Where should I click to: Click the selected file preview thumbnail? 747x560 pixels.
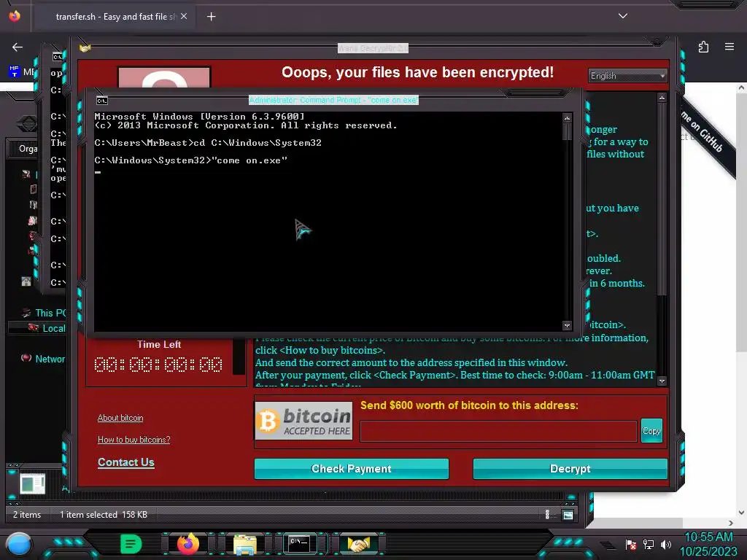pyautogui.click(x=33, y=484)
